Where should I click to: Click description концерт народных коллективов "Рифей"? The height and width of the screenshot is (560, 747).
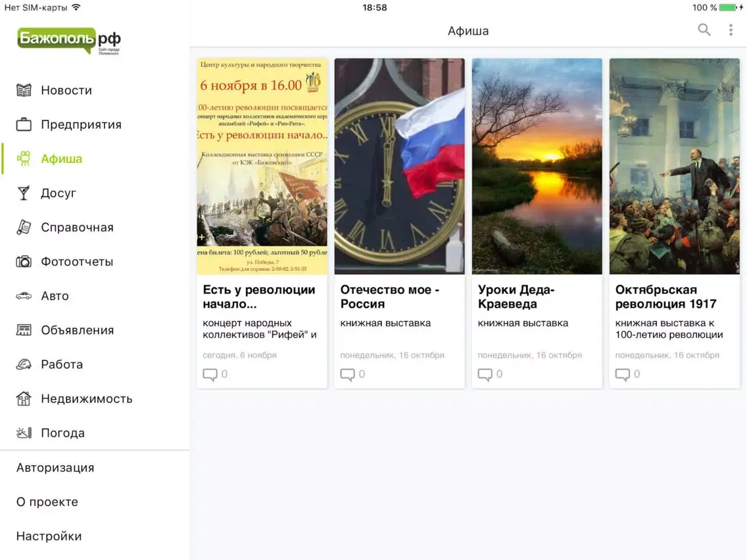pyautogui.click(x=260, y=329)
